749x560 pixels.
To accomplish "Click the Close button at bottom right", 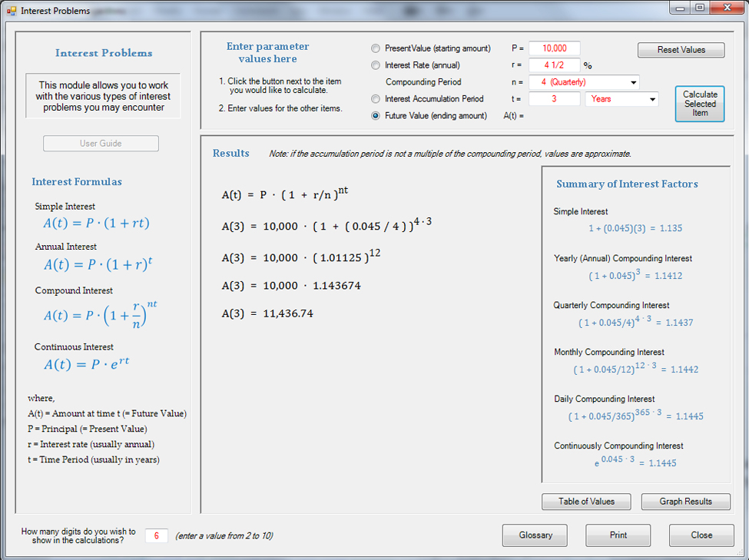I will (x=701, y=535).
